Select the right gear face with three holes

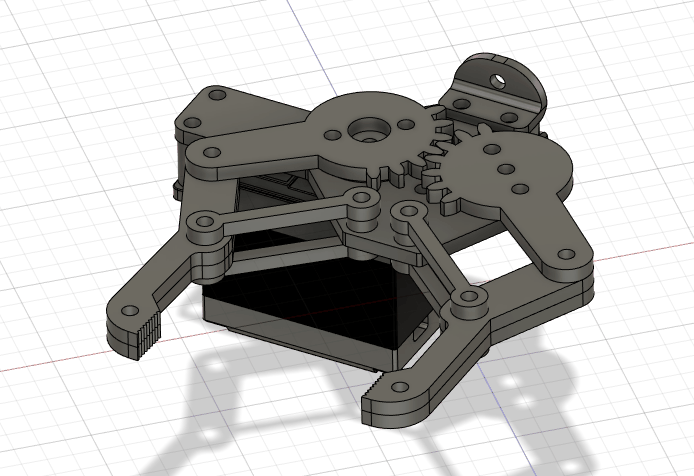(507, 169)
